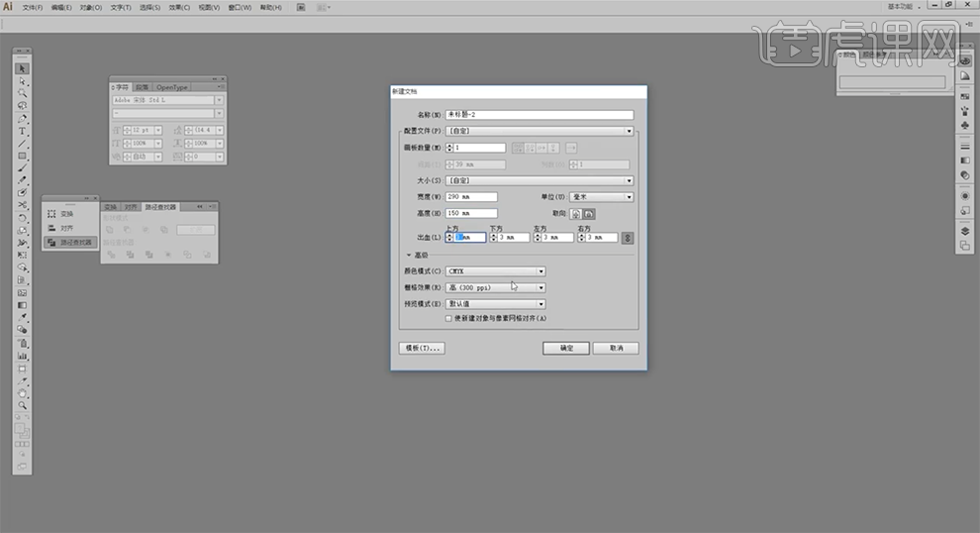Viewport: 980px width, 533px height.
Task: Click the 路径查找器 entry in the small panel
Action: click(70, 242)
